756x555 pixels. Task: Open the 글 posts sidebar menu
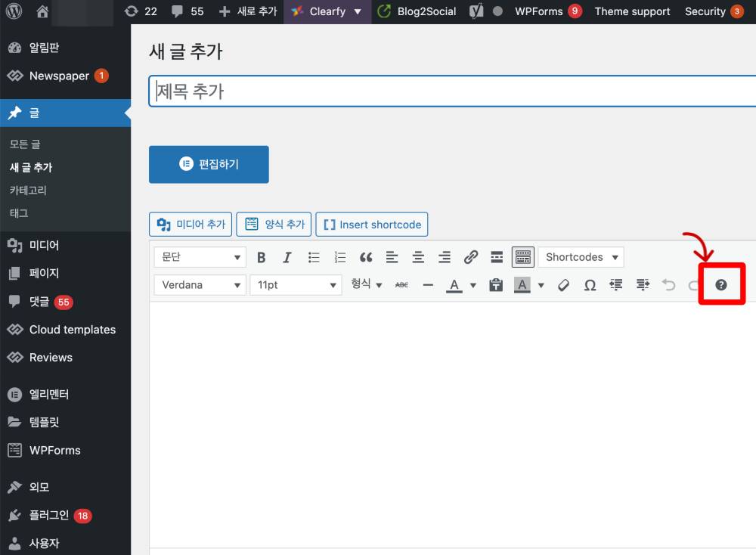click(x=65, y=113)
